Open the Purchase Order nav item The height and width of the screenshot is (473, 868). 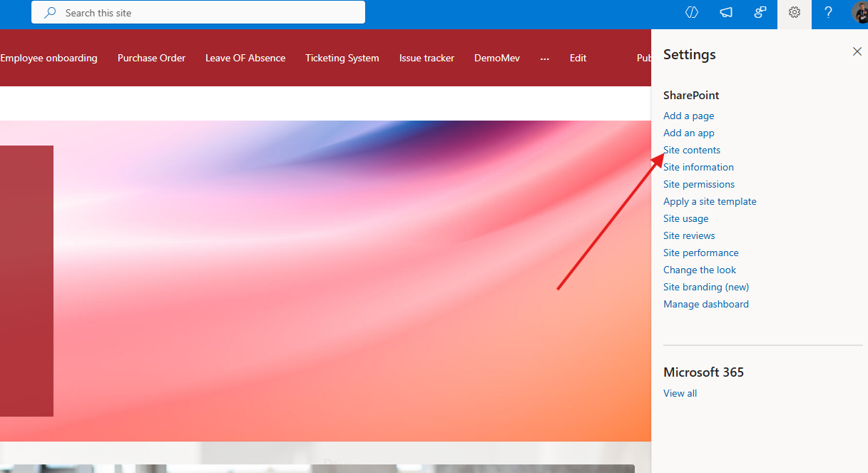151,59
